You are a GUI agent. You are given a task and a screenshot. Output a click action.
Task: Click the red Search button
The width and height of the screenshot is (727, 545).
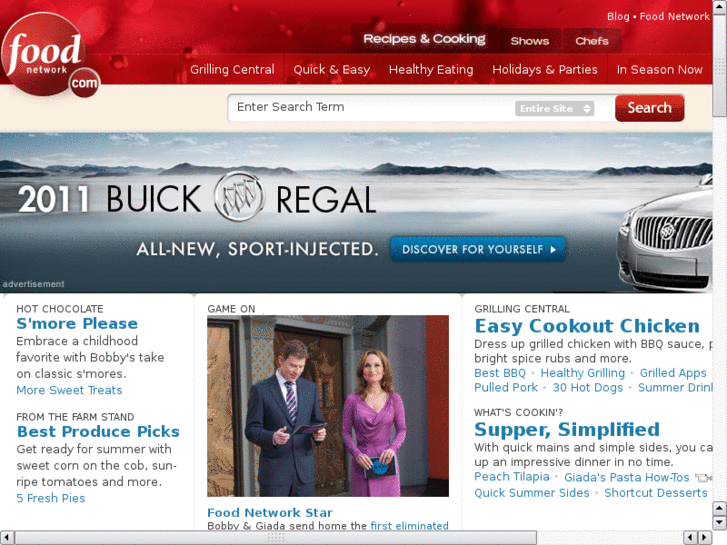coord(649,108)
